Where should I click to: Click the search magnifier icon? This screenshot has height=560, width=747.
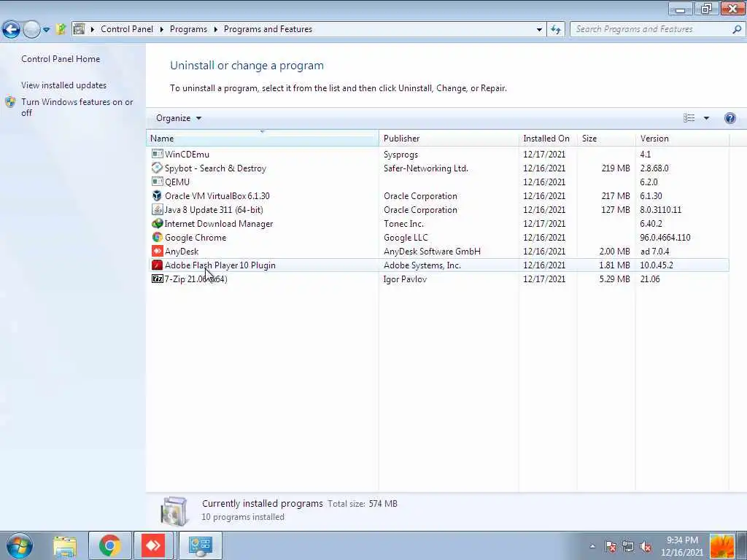tap(737, 29)
